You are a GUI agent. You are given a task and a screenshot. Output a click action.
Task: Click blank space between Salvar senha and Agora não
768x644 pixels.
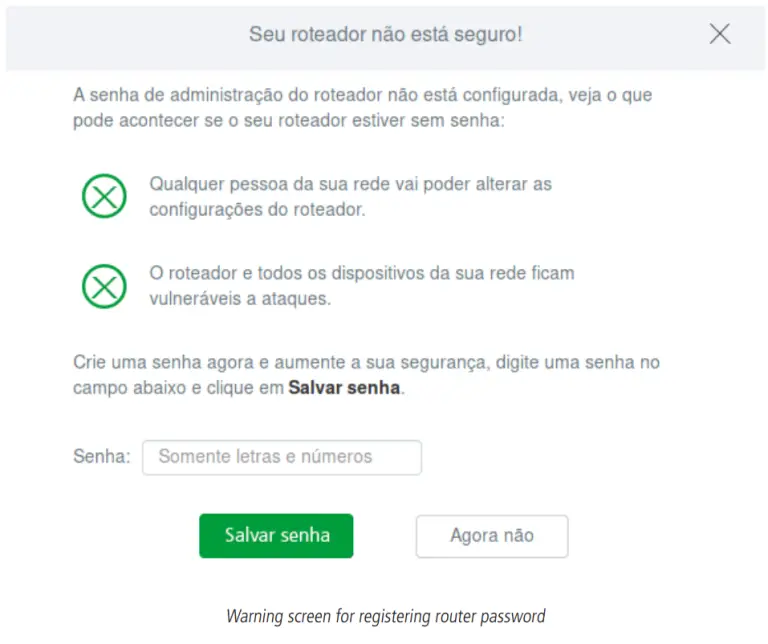[x=384, y=536]
